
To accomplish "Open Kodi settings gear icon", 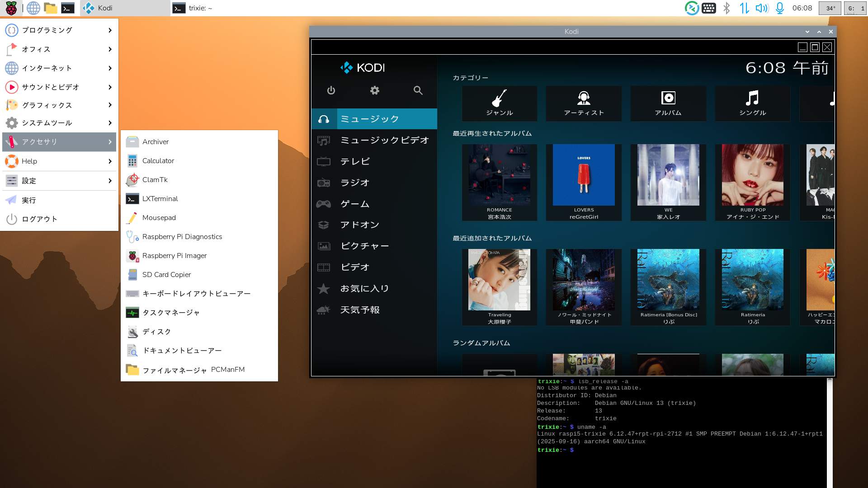I will (374, 90).
